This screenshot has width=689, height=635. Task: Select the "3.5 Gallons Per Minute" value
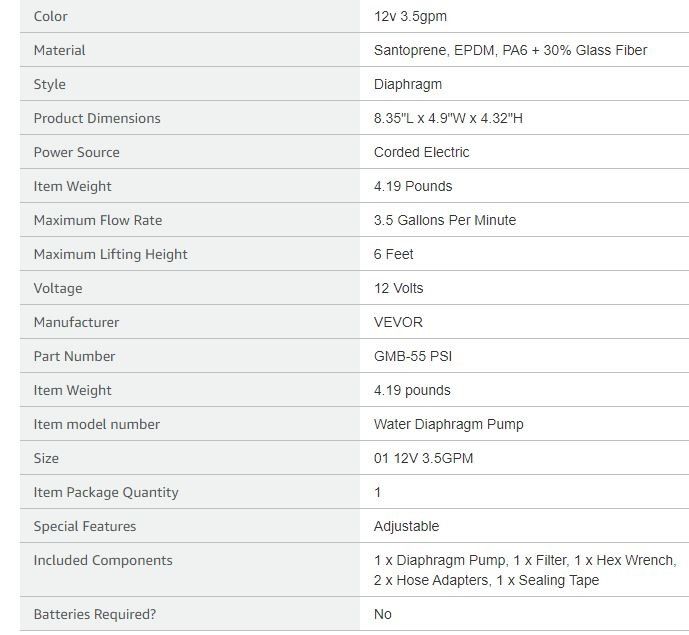pyautogui.click(x=445, y=220)
